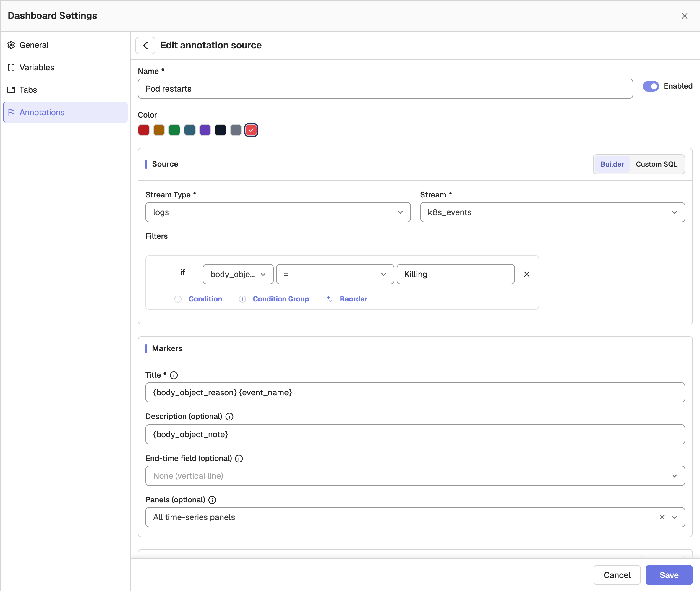Viewport: 700px width, 591px height.
Task: Open Tabs settings section
Action: tap(65, 90)
